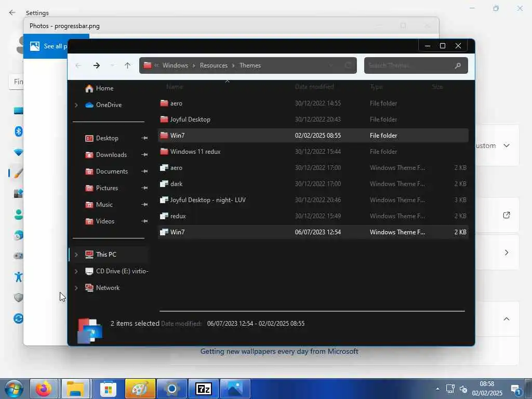Image resolution: width=532 pixels, height=399 pixels.
Task: Go up one folder level
Action: (128, 65)
